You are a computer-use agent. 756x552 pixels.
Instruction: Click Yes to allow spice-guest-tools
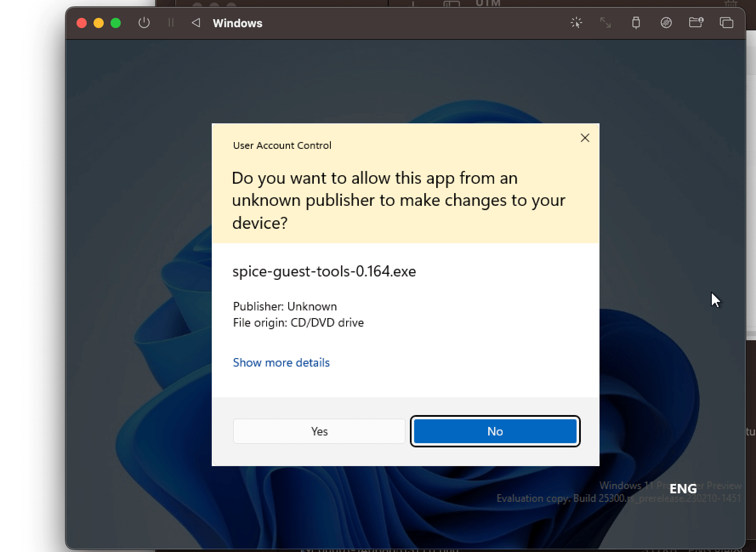pos(319,431)
